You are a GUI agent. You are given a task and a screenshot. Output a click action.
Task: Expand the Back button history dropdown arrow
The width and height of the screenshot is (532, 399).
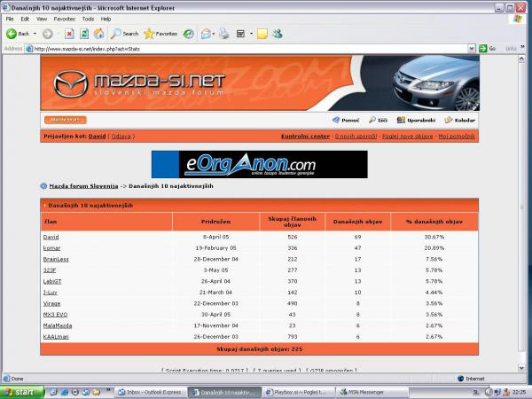[35, 34]
